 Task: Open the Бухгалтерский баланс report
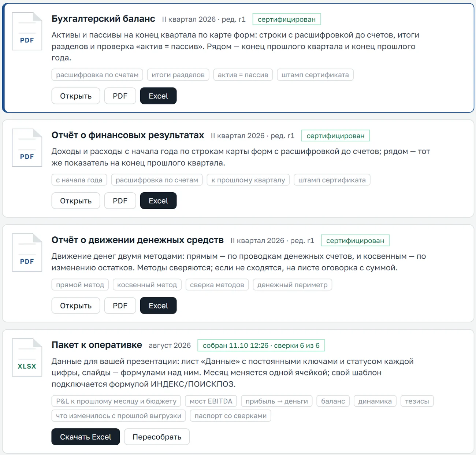click(76, 96)
